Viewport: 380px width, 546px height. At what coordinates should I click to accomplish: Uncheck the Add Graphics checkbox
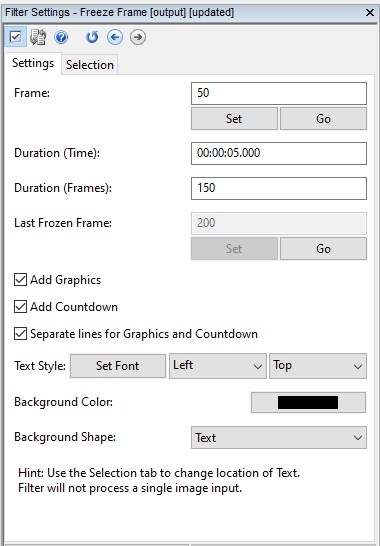coord(20,280)
